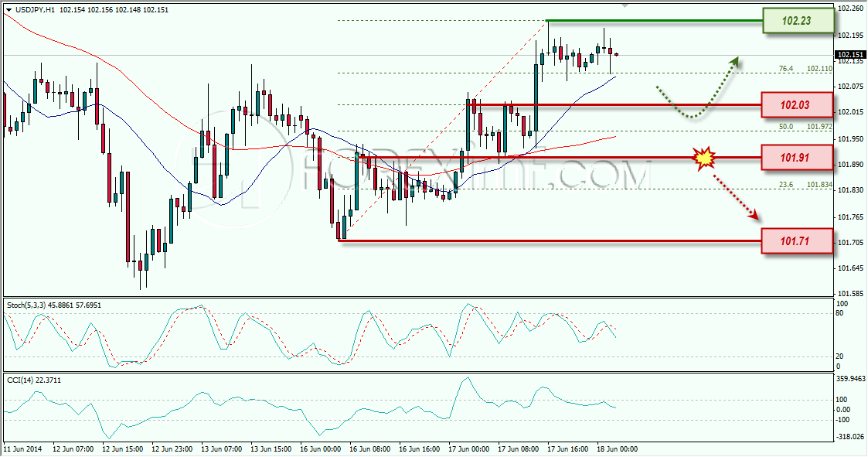Select the OHLC values 102.154 102.156 102.148 102.151
Image resolution: width=868 pixels, height=457 pixels.
113,10
